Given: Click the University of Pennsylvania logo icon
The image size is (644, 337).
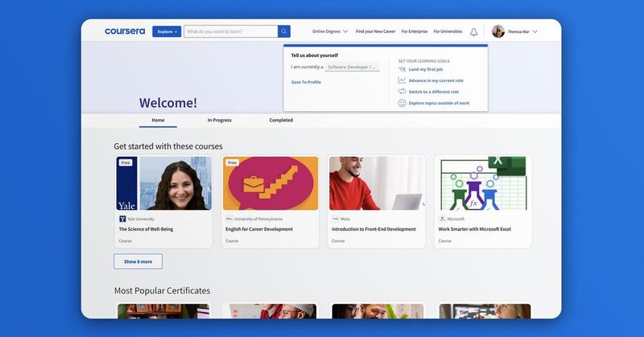Looking at the screenshot, I should point(229,219).
